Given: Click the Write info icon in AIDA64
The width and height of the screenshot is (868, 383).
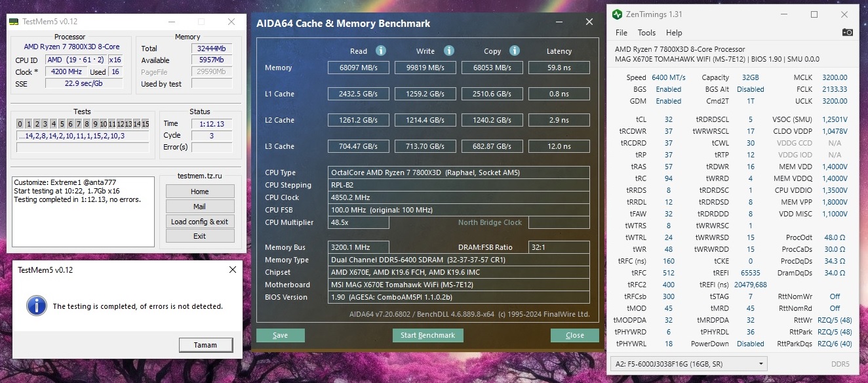Looking at the screenshot, I should coord(449,50).
